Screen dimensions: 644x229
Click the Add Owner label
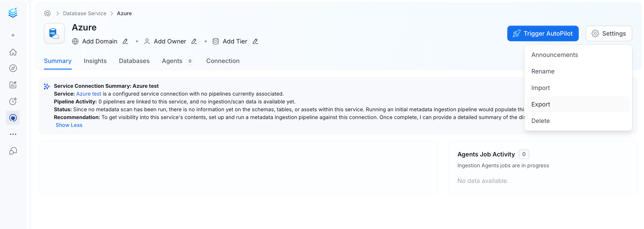pyautogui.click(x=170, y=41)
